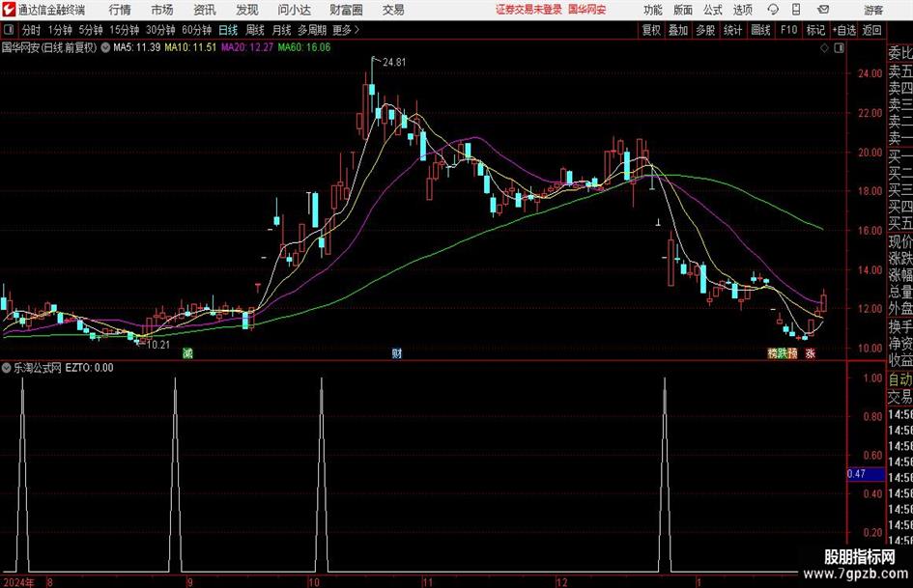Screen dimensions: 913x588
Task: Open the 市场 menu
Action: (162, 10)
